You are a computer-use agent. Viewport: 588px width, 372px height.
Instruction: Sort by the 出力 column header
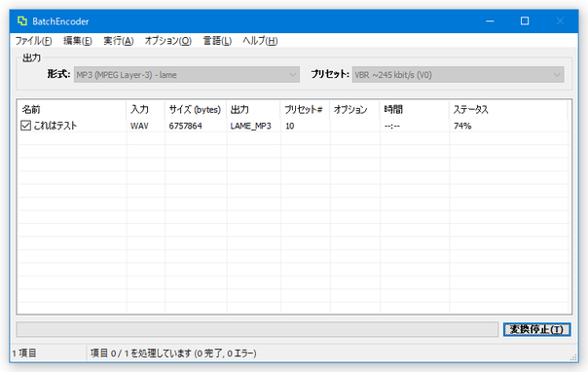pos(253,109)
